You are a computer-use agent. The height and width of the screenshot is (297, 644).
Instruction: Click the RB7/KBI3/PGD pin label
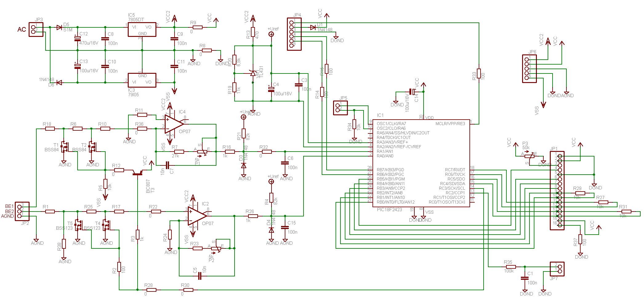pyautogui.click(x=390, y=170)
